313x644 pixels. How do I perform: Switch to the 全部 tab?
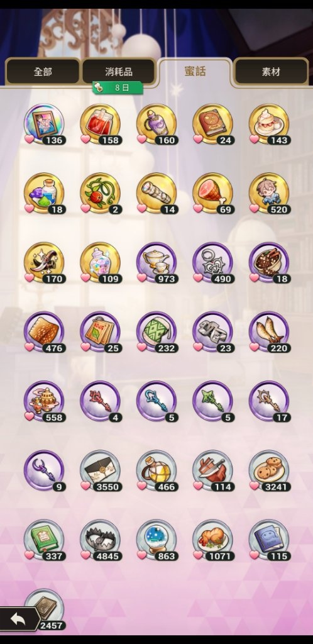(43, 72)
